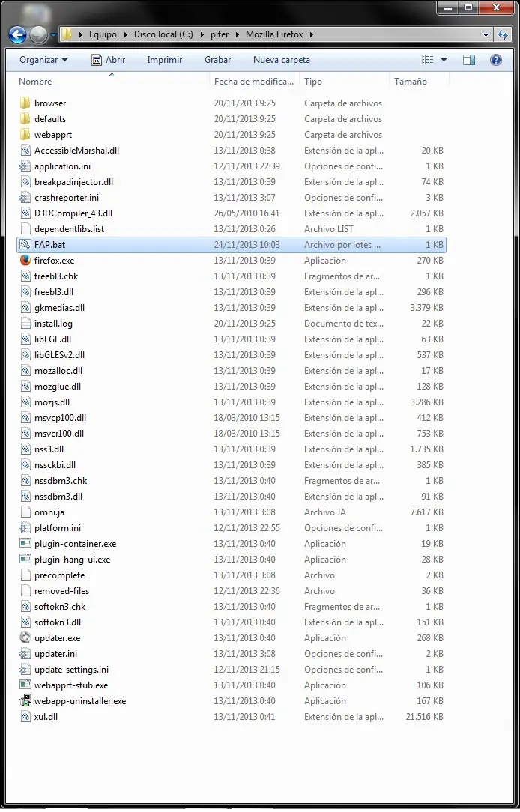Select file name nss3.dll
This screenshot has height=812, width=520.
49,449
